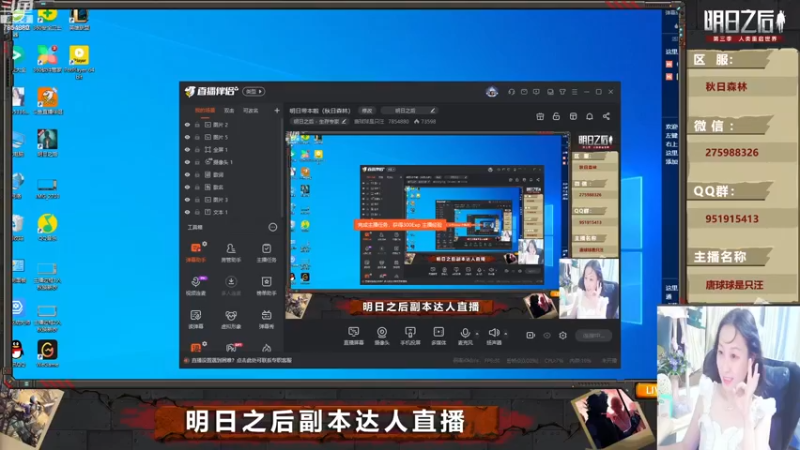Screen dimensions: 800x450
Task: Toggle the lock on 图片 2 source
Action: 197,124
